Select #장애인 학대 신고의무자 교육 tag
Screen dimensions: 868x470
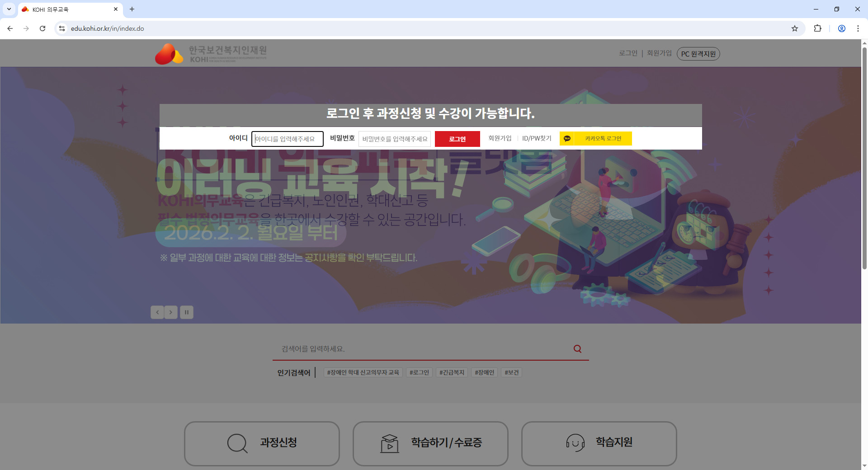[363, 372]
